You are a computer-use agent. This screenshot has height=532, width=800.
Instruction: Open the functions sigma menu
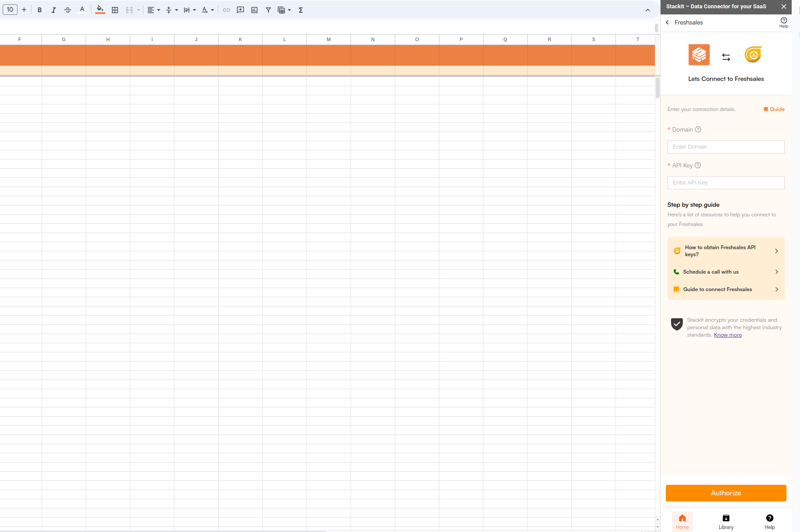[301, 10]
